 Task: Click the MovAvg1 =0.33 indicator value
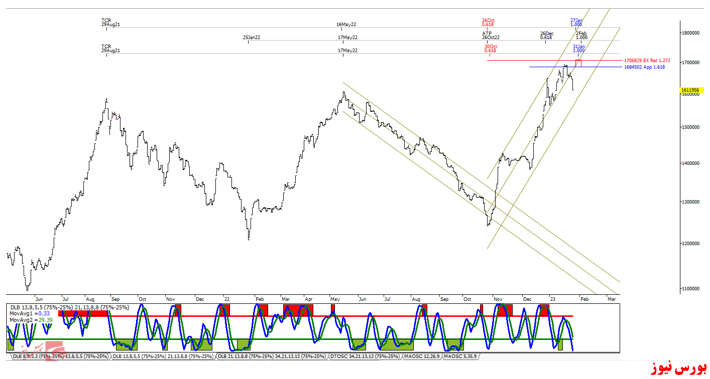pos(30,313)
